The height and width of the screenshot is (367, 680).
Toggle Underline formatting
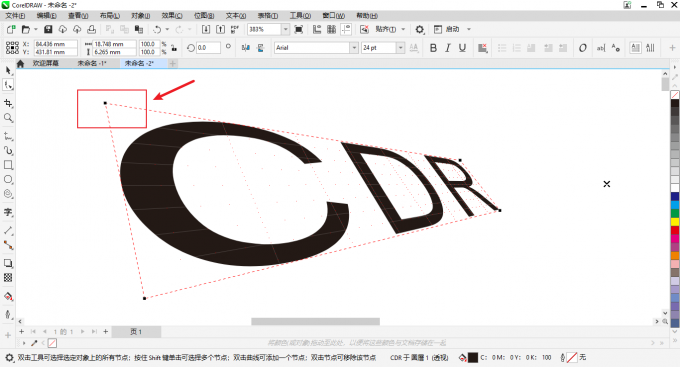[x=462, y=48]
